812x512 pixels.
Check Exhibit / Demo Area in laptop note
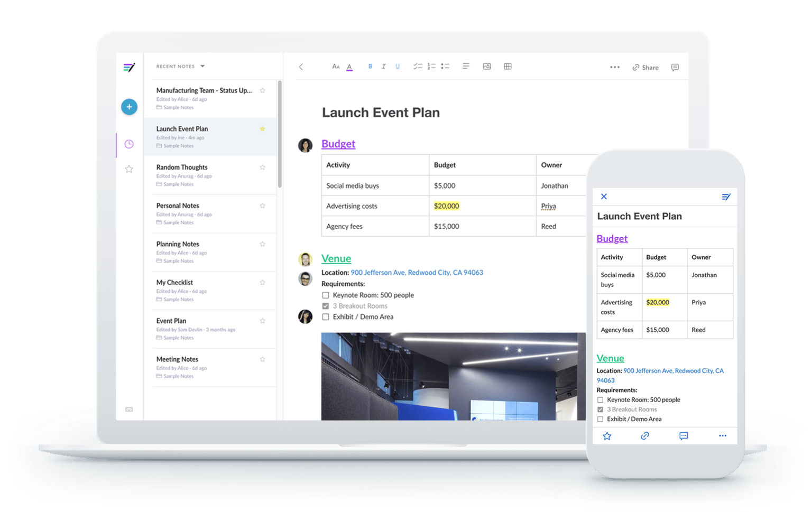tap(326, 317)
